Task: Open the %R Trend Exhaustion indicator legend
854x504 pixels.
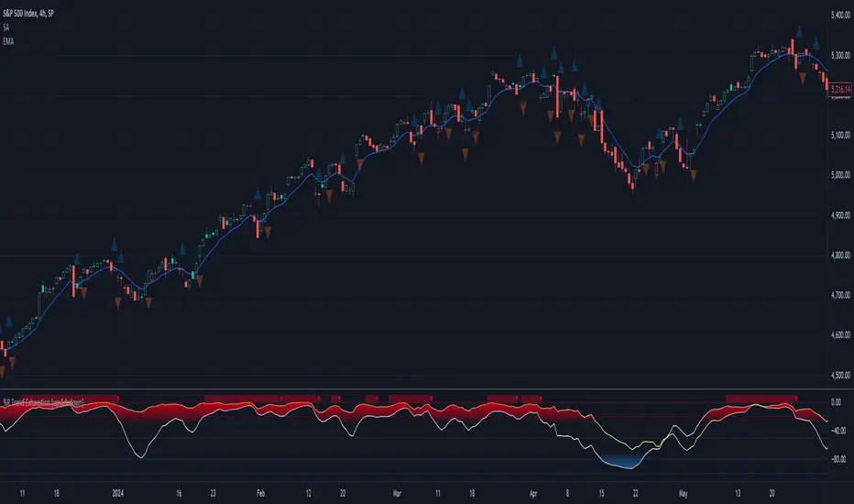Action: (x=43, y=402)
